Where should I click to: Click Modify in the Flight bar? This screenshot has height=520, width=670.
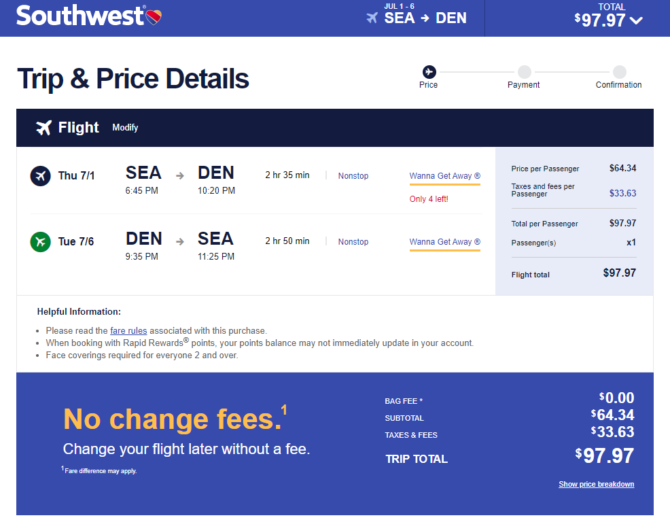pos(125,128)
